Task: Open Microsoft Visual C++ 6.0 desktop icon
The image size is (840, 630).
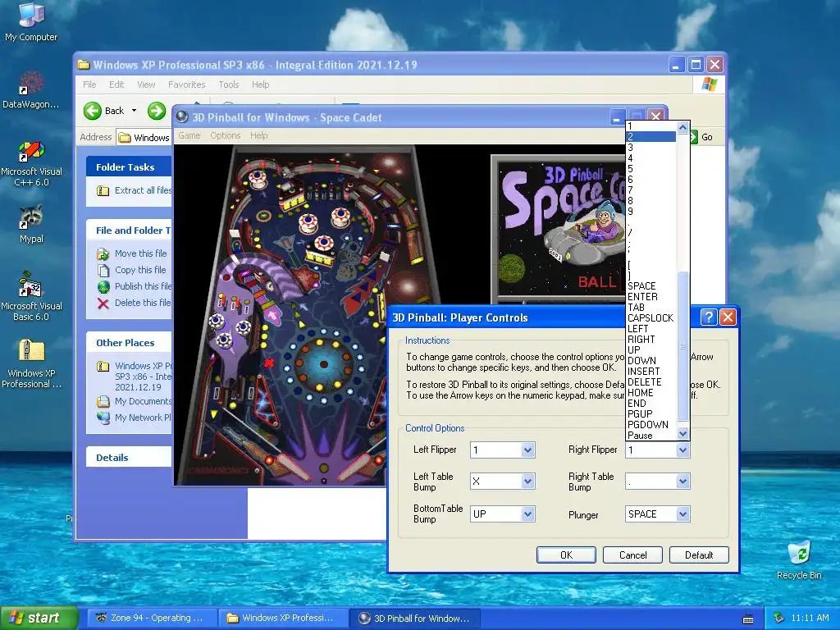Action: coord(31,163)
